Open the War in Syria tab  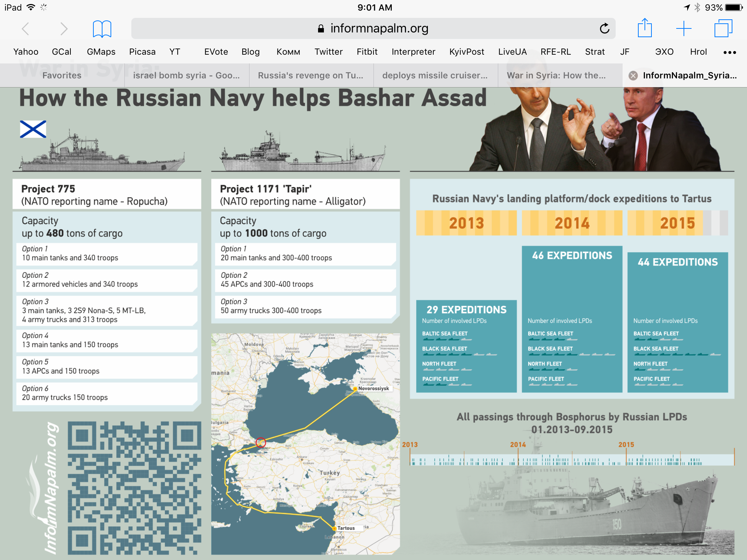[556, 75]
